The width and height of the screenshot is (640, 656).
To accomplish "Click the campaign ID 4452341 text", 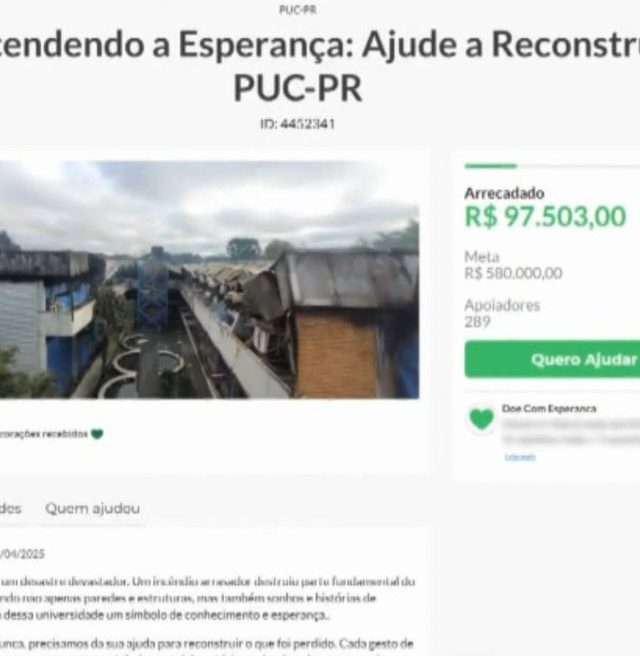I will click(297, 124).
